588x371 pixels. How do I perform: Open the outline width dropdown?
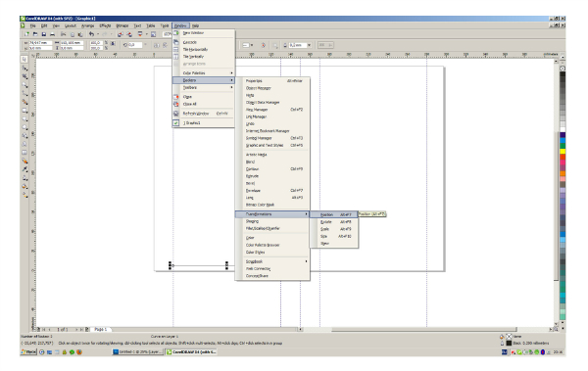[x=309, y=45]
